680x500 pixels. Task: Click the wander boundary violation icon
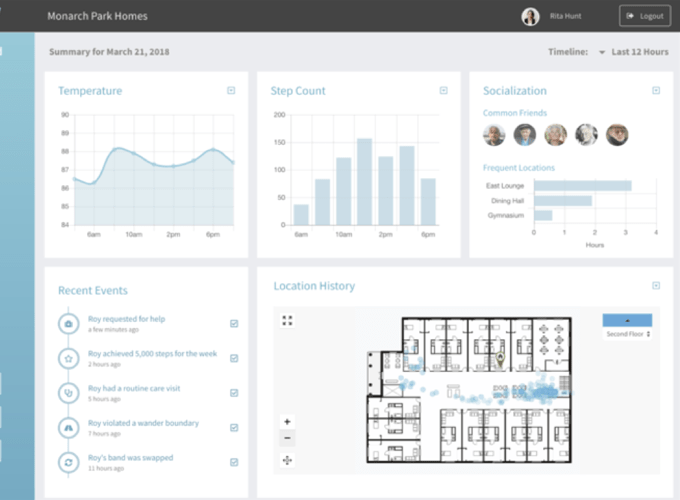68,427
